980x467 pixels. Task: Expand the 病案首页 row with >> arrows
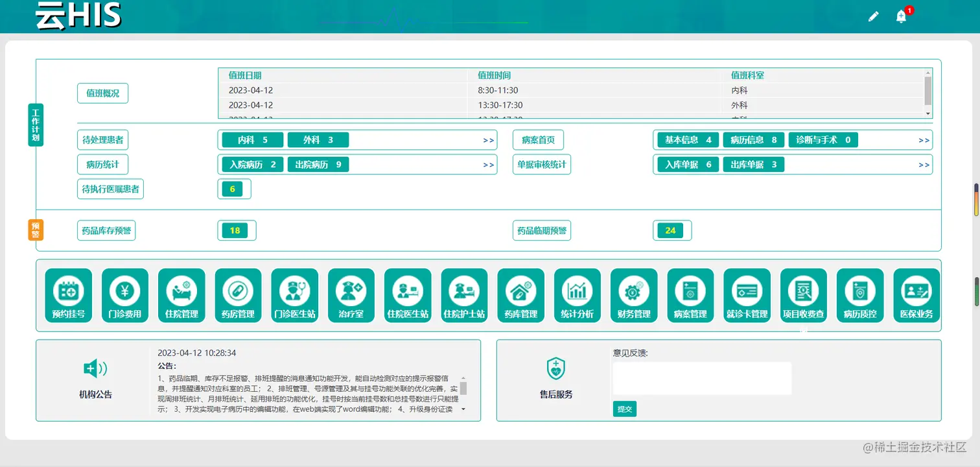click(924, 140)
